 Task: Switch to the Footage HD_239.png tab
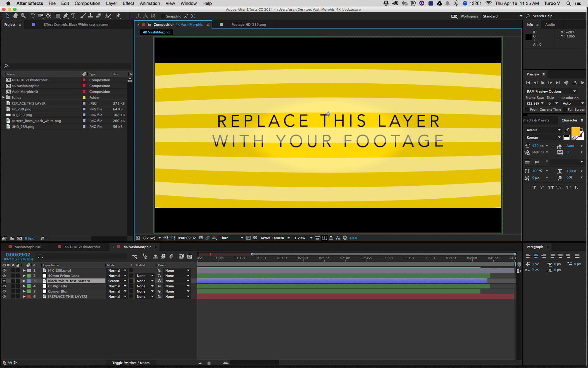tap(246, 24)
